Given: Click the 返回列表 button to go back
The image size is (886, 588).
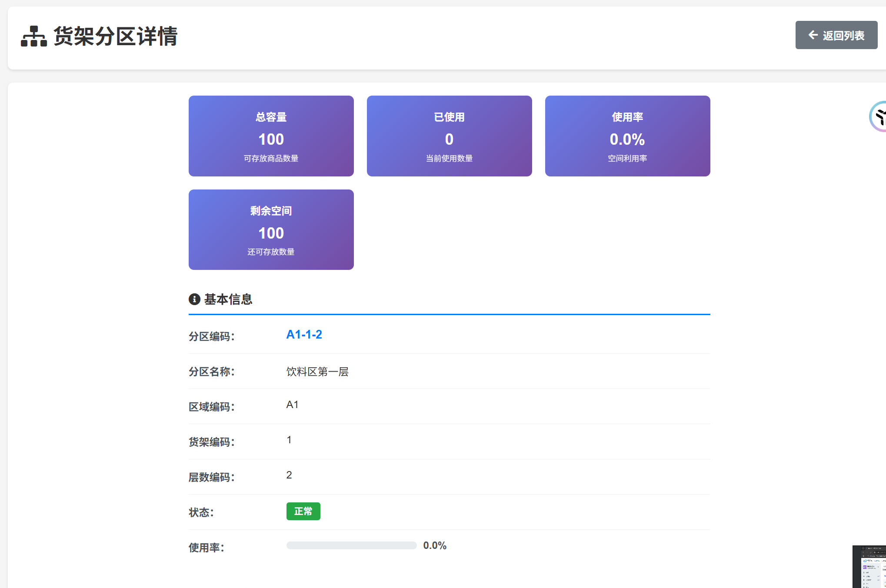Looking at the screenshot, I should [x=836, y=35].
